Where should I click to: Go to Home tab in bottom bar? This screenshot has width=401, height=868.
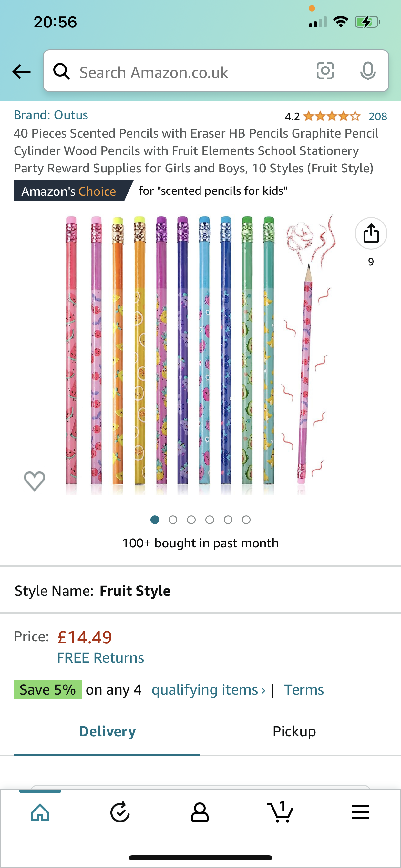[x=40, y=812]
